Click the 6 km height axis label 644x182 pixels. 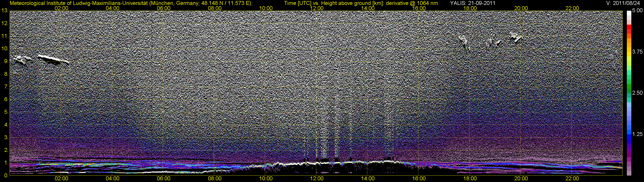coord(6,100)
